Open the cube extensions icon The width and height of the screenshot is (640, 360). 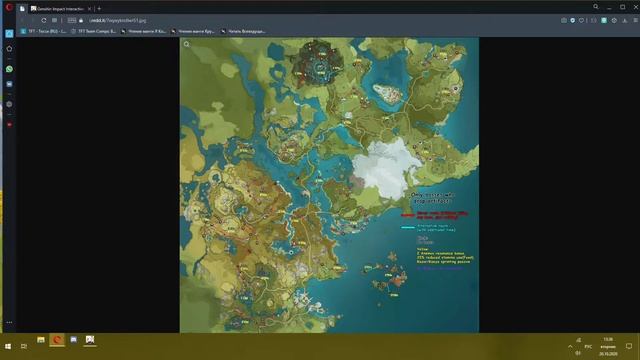pos(614,20)
